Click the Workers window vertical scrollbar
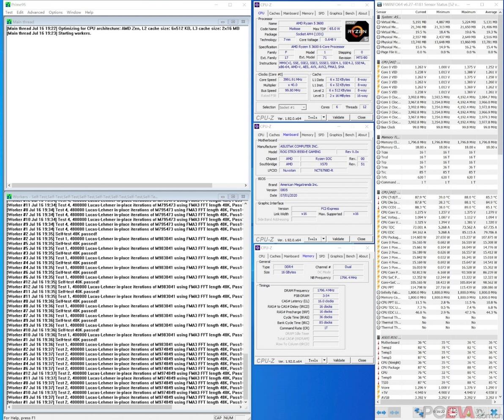504x420 pixels. (246, 376)
